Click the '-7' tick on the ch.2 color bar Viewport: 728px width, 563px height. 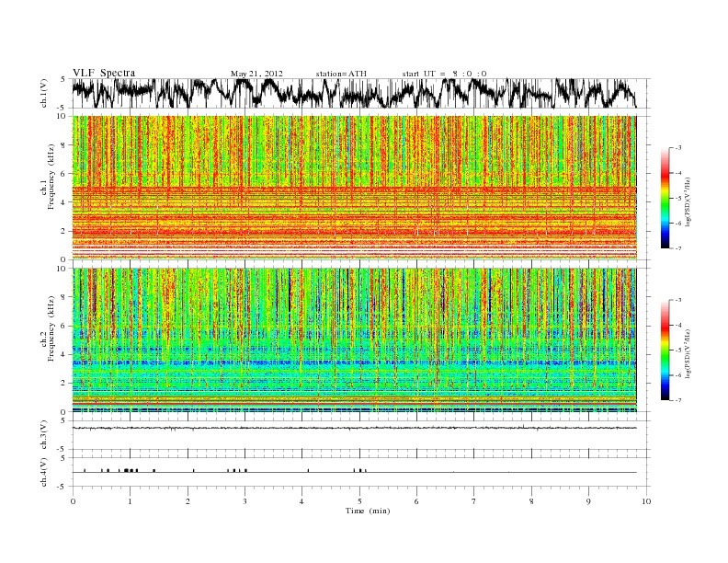click(x=677, y=400)
